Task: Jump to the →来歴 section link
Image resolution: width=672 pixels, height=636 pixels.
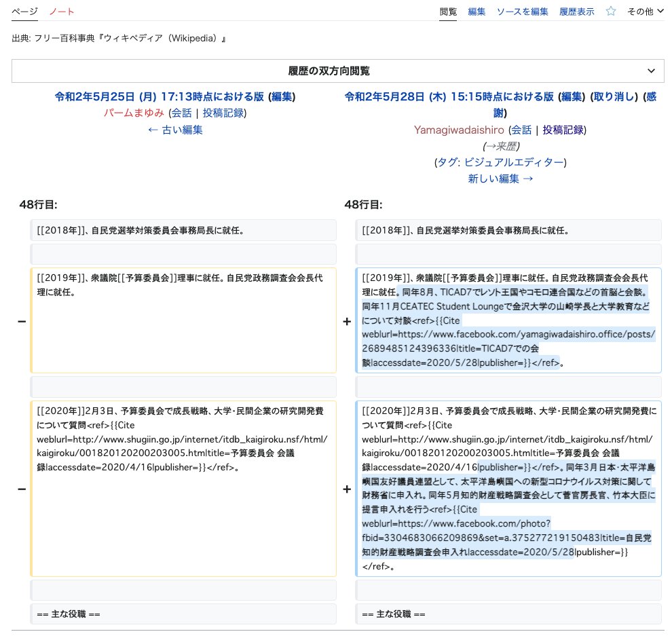Action: pyautogui.click(x=500, y=147)
